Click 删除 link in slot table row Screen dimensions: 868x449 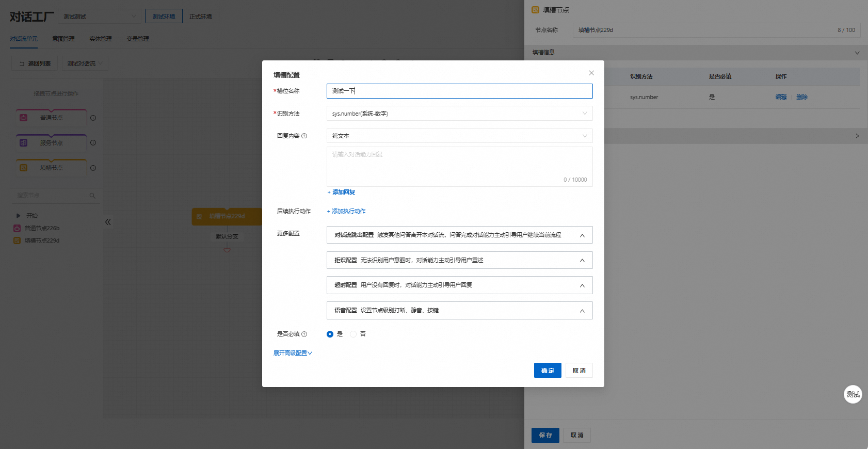[802, 97]
